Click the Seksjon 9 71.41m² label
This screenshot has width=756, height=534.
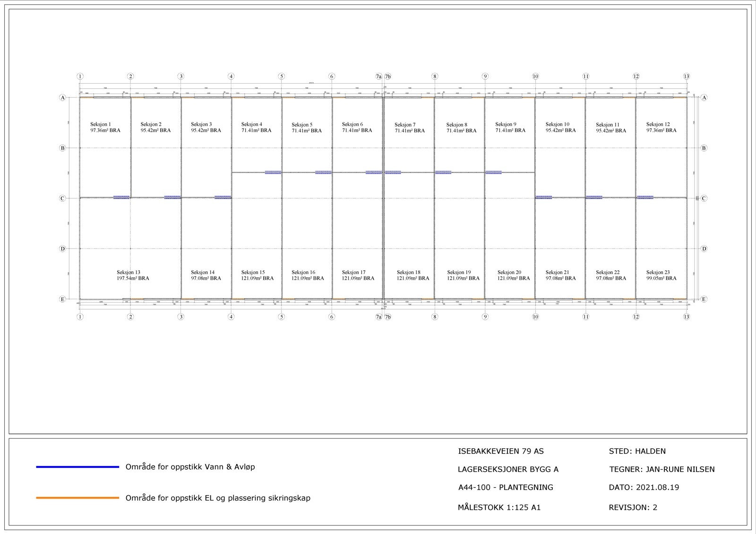pyautogui.click(x=510, y=127)
